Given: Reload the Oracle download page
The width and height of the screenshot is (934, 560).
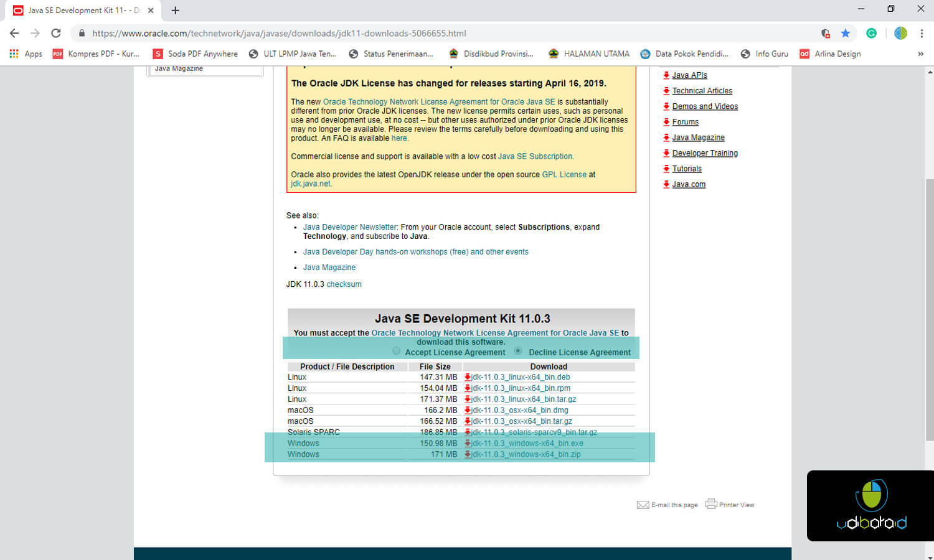Looking at the screenshot, I should [56, 33].
